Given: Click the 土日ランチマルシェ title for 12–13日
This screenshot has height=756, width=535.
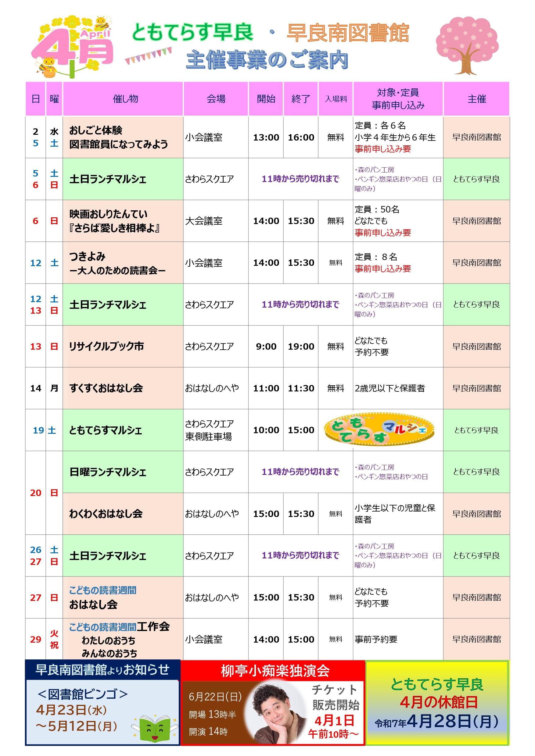Looking at the screenshot, I should tap(108, 305).
